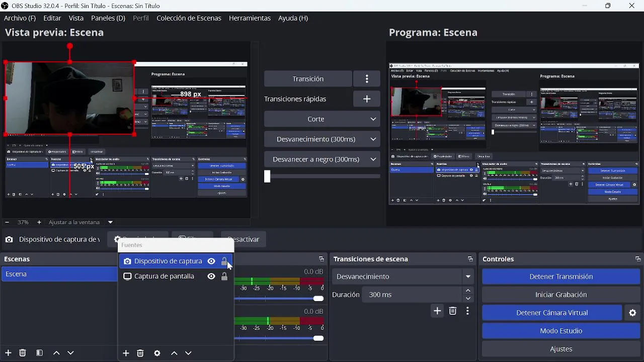Toggle lock on Dispositivo de captura source
Viewport: 644px width, 362px height.
224,261
